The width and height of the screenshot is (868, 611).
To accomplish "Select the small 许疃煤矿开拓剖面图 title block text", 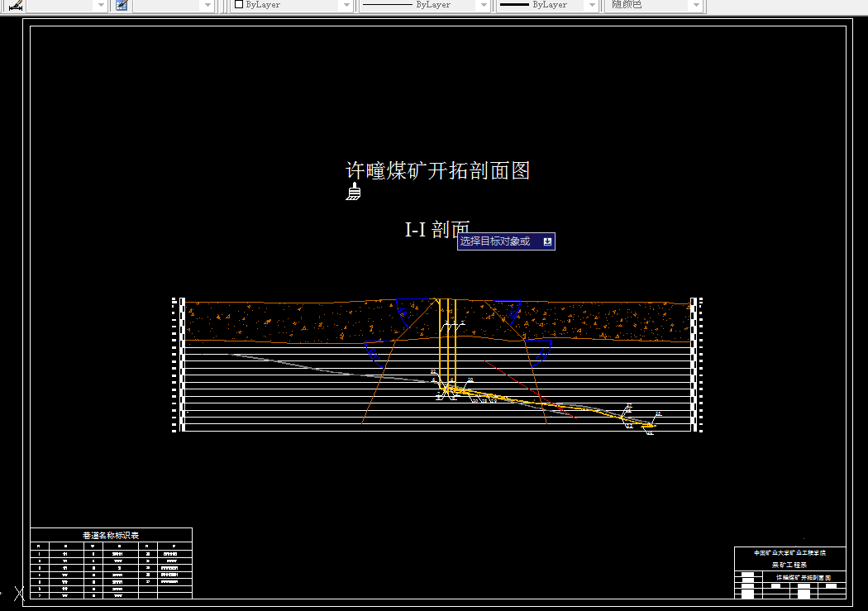I will tap(804, 578).
